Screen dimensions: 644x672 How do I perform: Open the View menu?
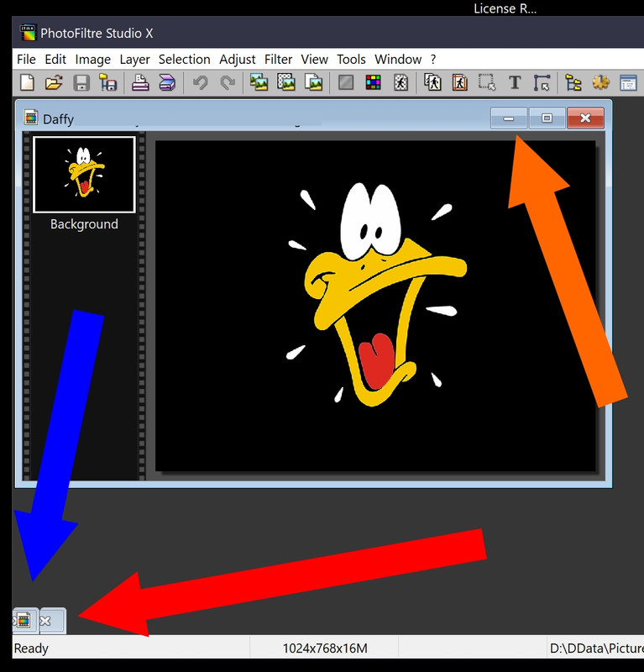(x=315, y=59)
